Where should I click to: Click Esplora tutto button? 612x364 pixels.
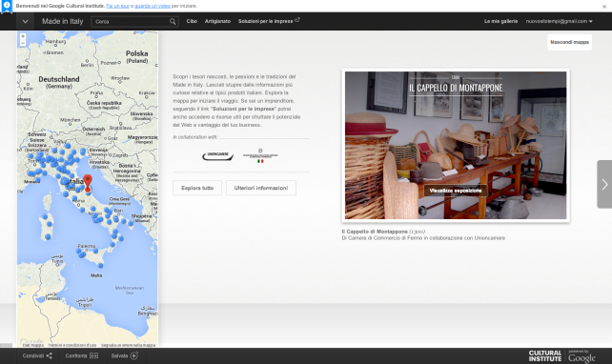pos(197,188)
